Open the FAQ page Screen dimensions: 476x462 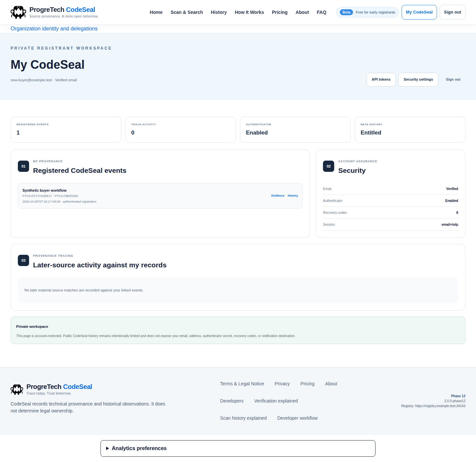321,12
